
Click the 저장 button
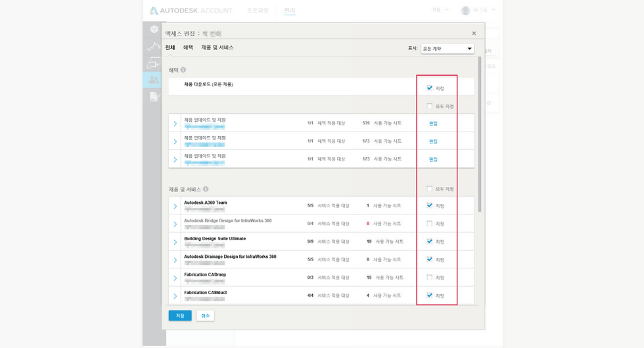180,316
